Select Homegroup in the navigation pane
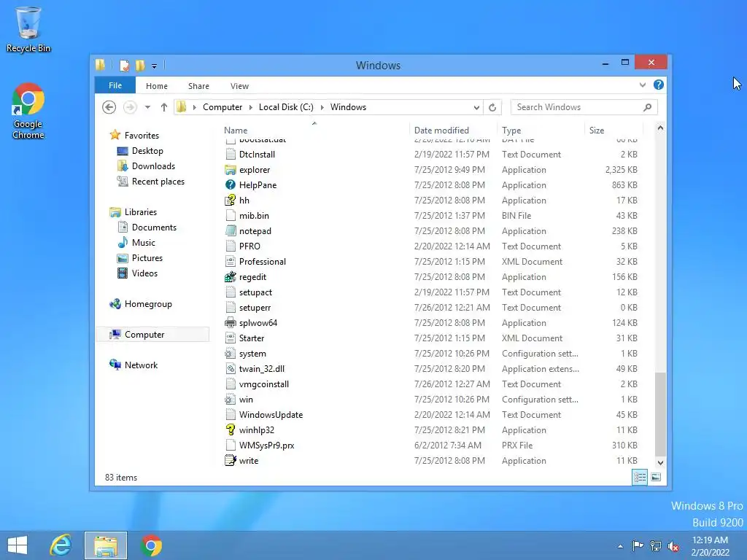The width and height of the screenshot is (747, 560). tap(147, 304)
